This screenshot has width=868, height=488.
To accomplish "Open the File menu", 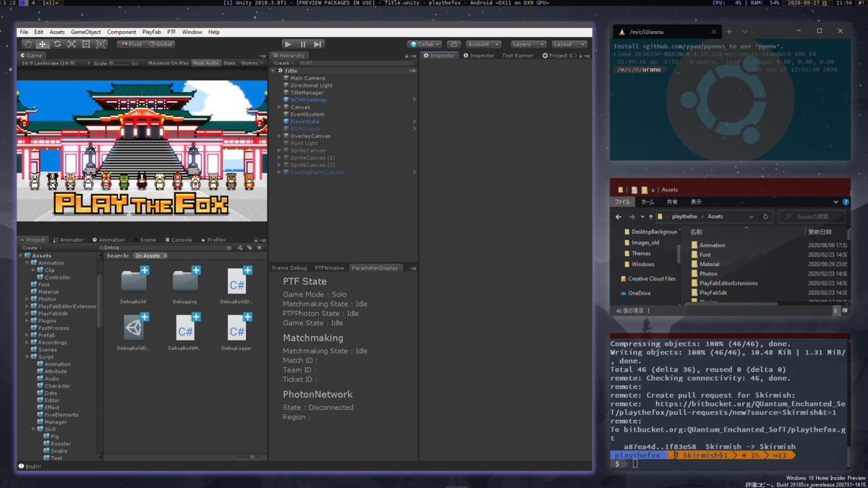I will pos(24,32).
